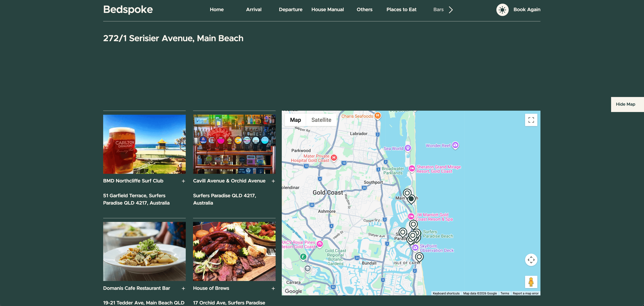644x306 pixels.
Task: Click the Southport map label
Action: (x=373, y=182)
